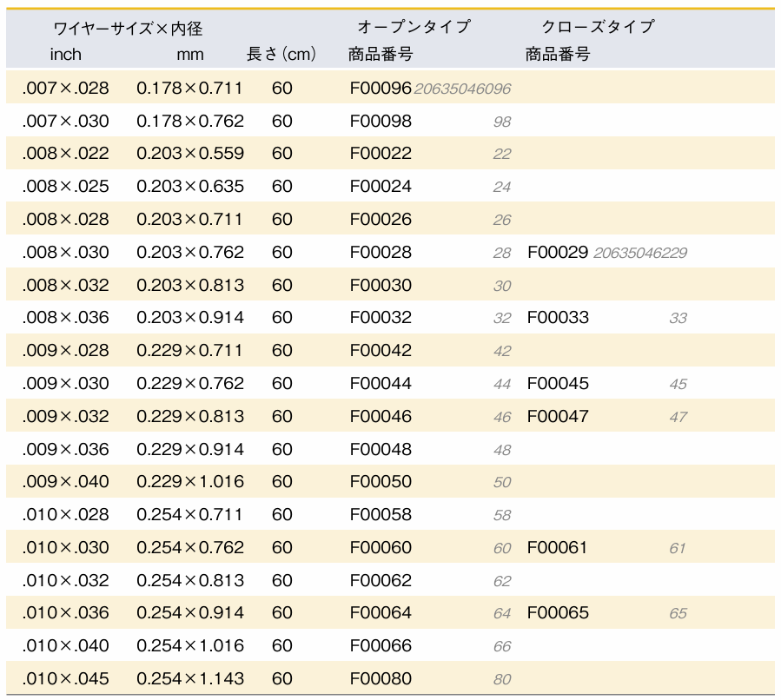
Task: Select open type F00024
Action: pyautogui.click(x=381, y=186)
